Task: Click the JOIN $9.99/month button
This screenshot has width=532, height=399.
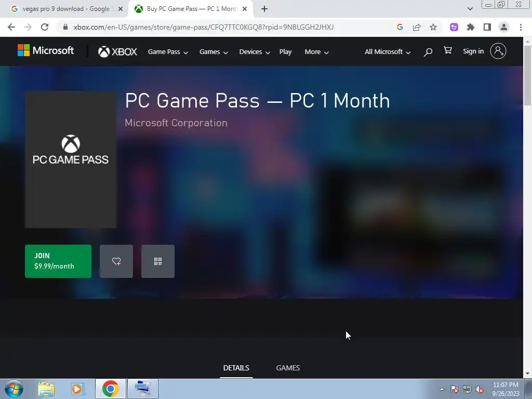Action: tap(58, 261)
